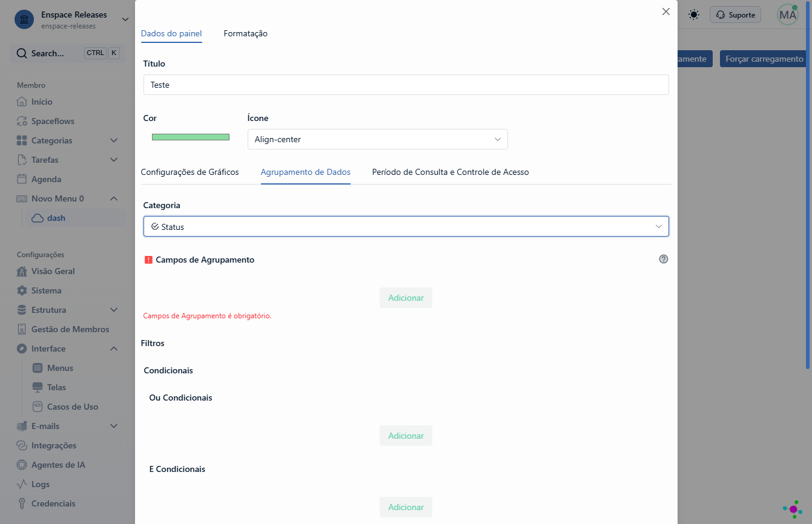This screenshot has width=812, height=524.
Task: Click Adicionar under Campos de Agrupamento
Action: coord(406,298)
